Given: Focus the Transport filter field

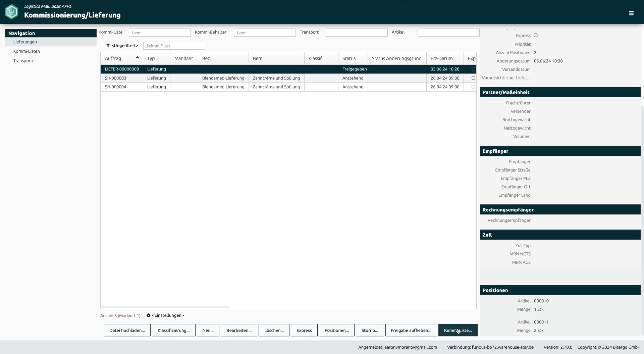Looking at the screenshot, I should point(357,33).
